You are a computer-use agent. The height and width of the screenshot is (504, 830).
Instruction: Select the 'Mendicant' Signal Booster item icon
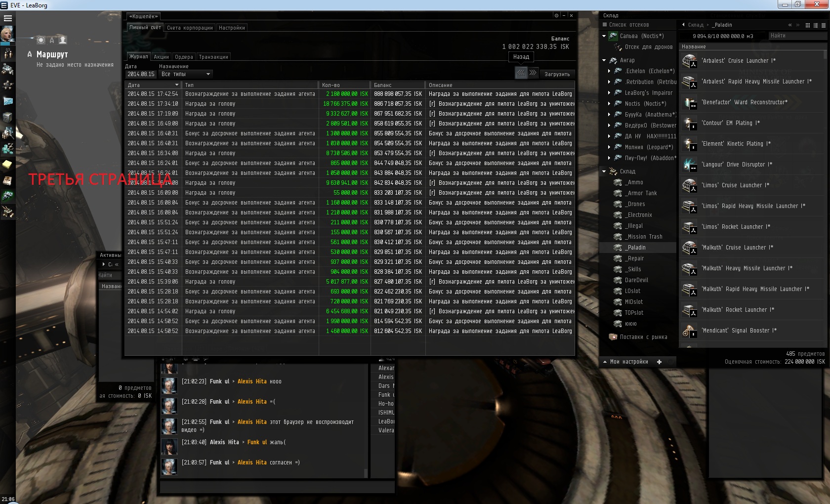(x=690, y=331)
